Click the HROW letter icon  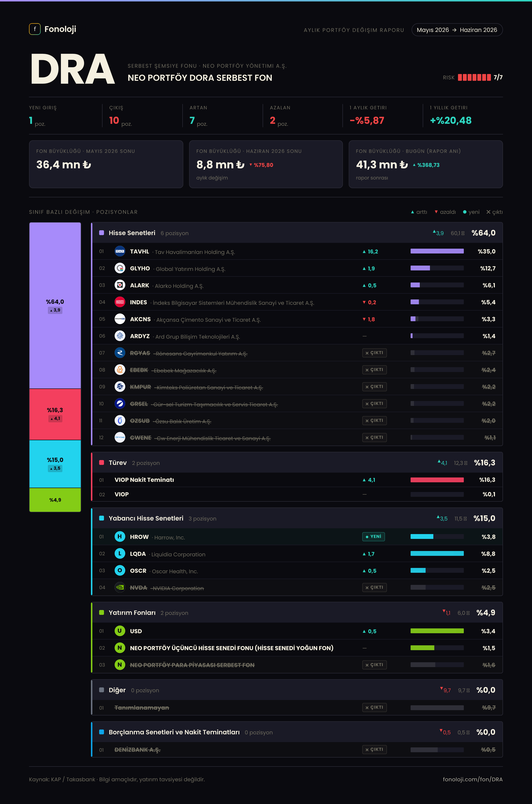click(x=120, y=537)
